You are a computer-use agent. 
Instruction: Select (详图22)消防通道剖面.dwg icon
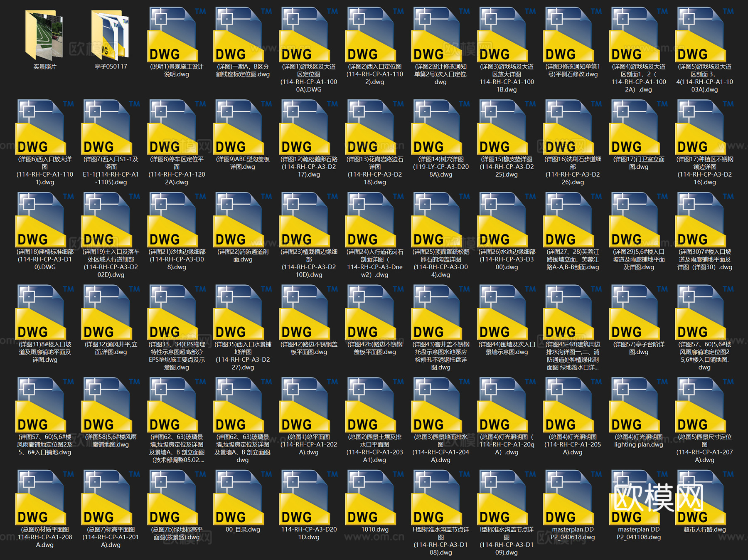point(239,220)
